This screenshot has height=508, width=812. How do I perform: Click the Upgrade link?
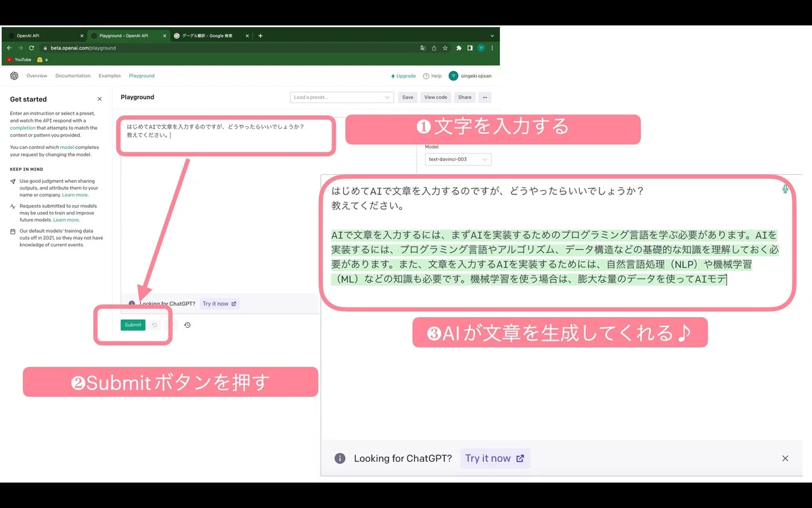403,76
